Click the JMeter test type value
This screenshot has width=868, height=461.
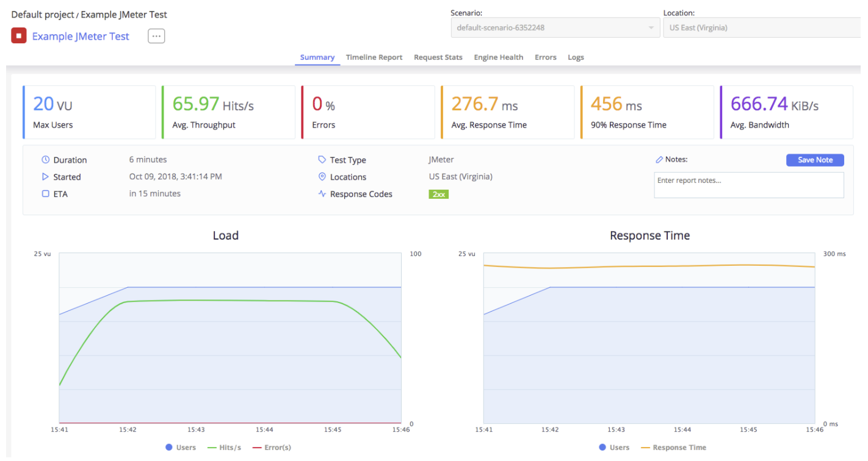(441, 160)
